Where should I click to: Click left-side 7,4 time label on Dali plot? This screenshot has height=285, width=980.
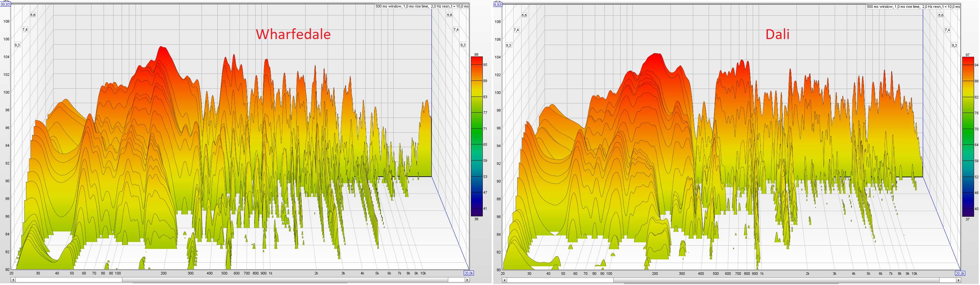(x=516, y=30)
